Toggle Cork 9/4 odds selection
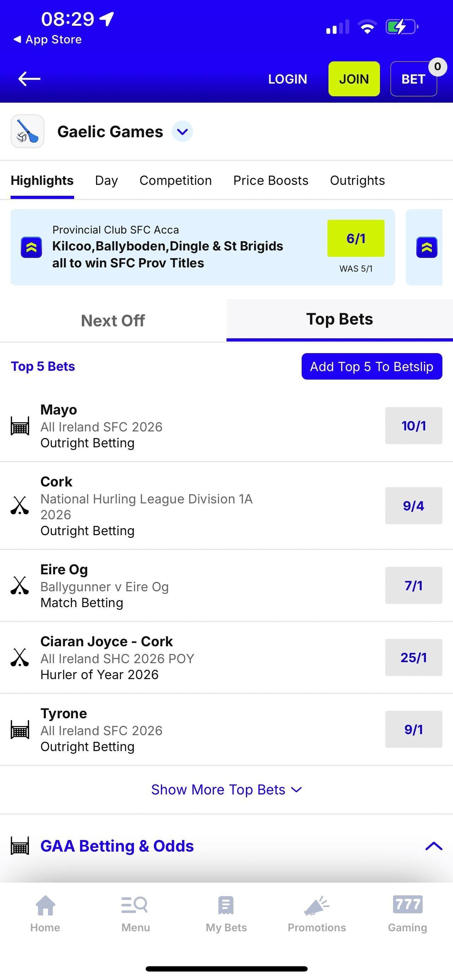Screen dimensions: 453x980 pyautogui.click(x=413, y=506)
